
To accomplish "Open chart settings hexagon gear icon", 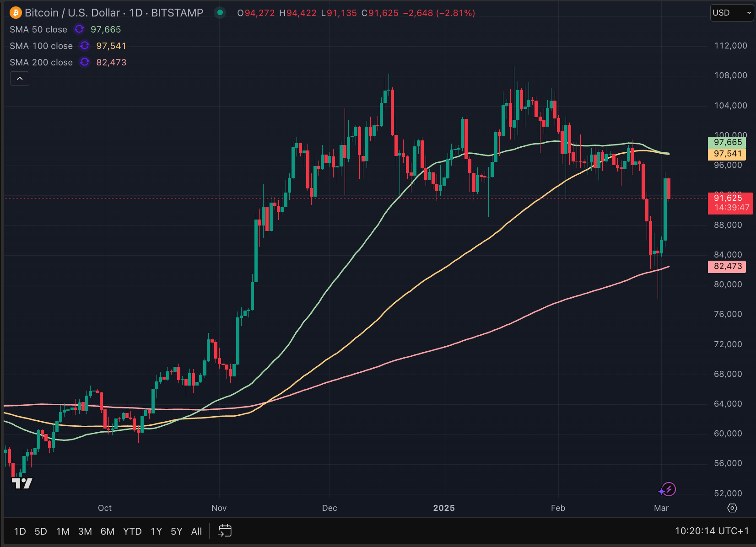I will pyautogui.click(x=732, y=508).
